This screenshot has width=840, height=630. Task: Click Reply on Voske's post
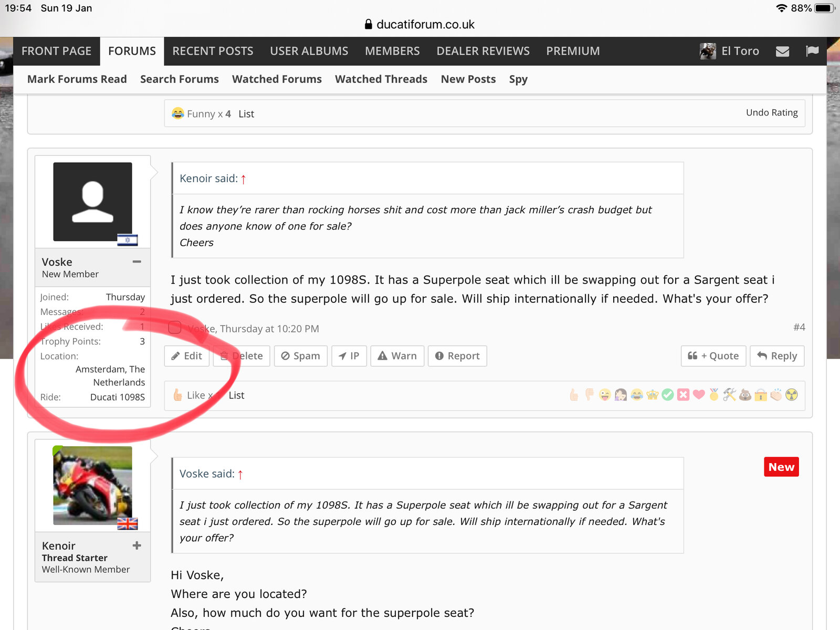click(x=777, y=356)
